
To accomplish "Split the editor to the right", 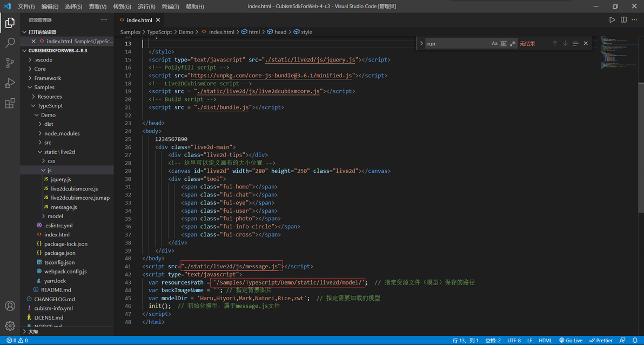I will click(623, 19).
